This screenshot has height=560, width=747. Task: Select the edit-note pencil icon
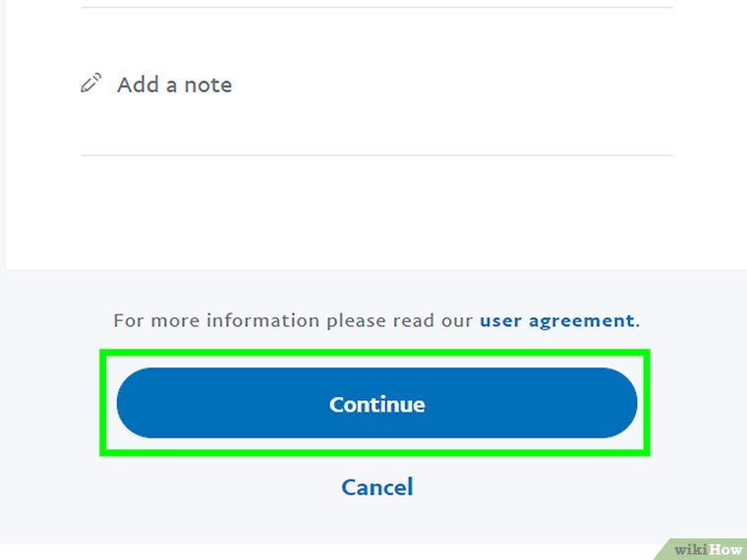click(x=90, y=84)
